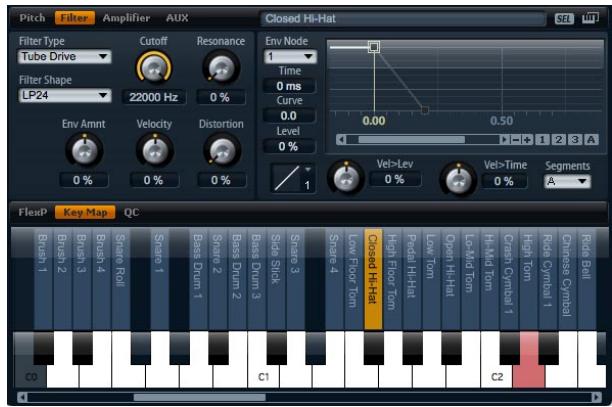
Task: Click the Cutoff 22000 Hz value field
Action: coord(153,97)
